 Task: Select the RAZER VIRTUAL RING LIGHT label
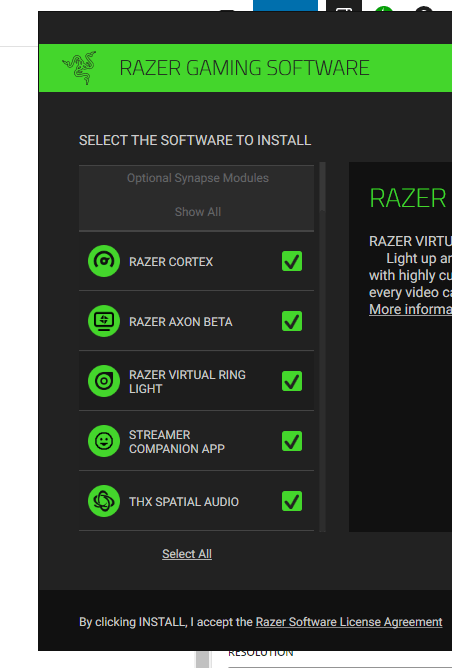[x=187, y=382]
